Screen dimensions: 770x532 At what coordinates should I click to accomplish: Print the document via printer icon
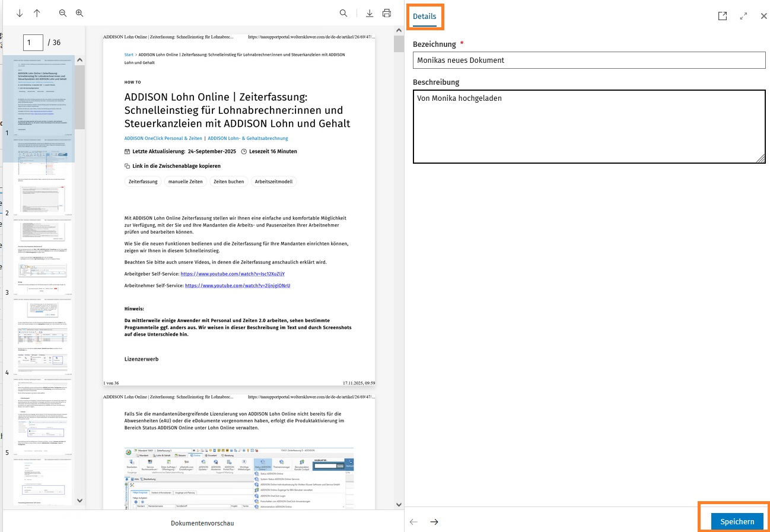pos(387,13)
